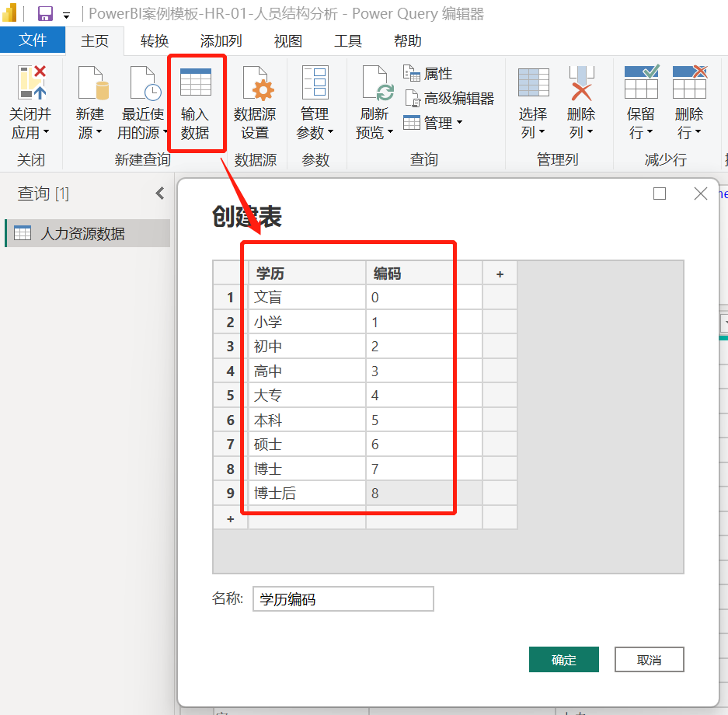Click the table name field 学历编码
This screenshot has height=715, width=728.
coord(343,599)
